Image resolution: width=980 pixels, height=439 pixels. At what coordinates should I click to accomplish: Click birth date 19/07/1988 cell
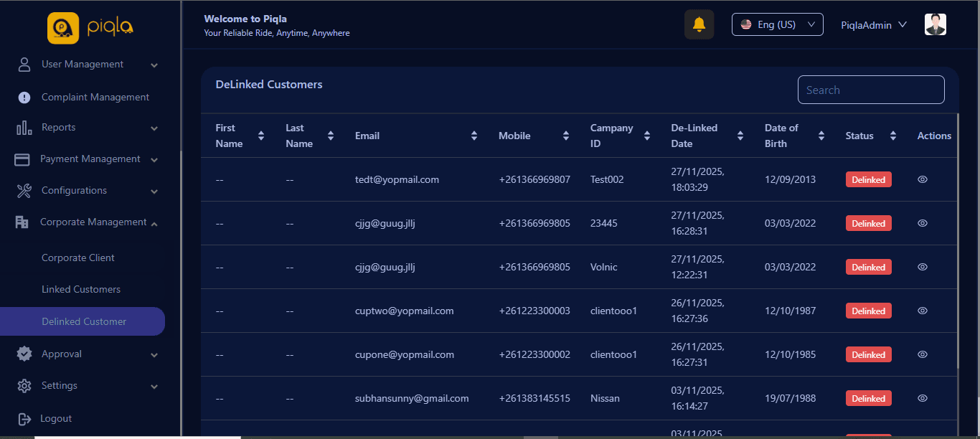click(x=790, y=398)
